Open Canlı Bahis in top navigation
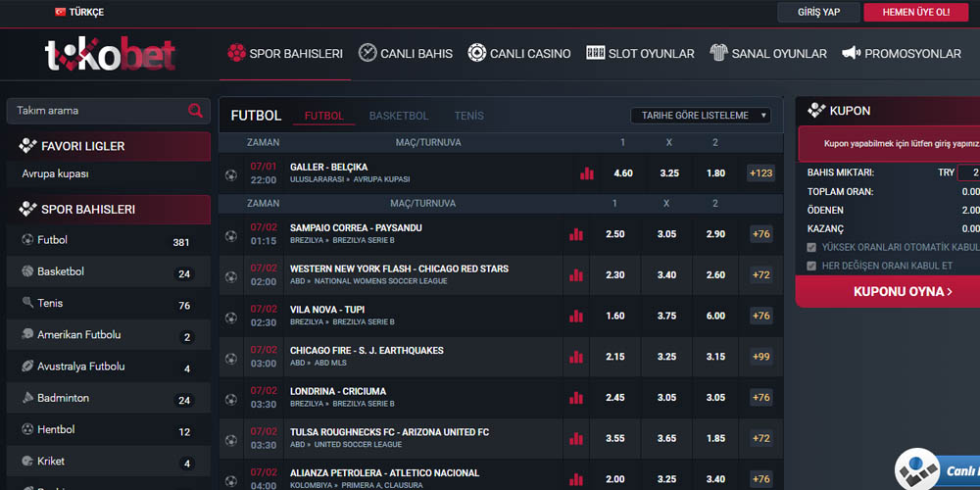The image size is (980, 490). 406,54
